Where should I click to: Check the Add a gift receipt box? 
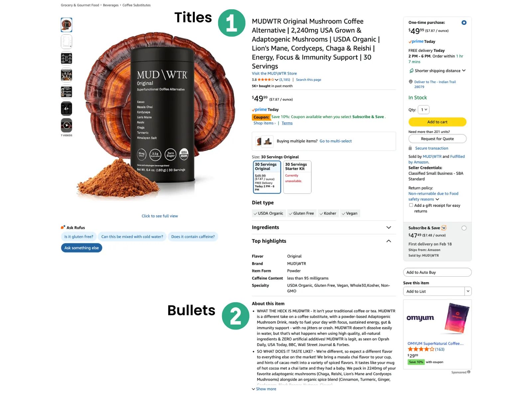click(411, 205)
